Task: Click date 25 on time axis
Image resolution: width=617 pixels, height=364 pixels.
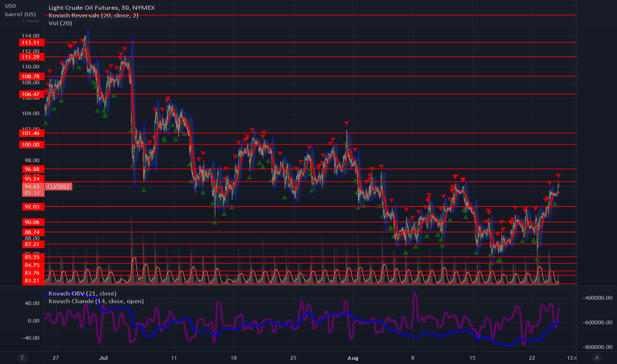Action: click(x=293, y=357)
